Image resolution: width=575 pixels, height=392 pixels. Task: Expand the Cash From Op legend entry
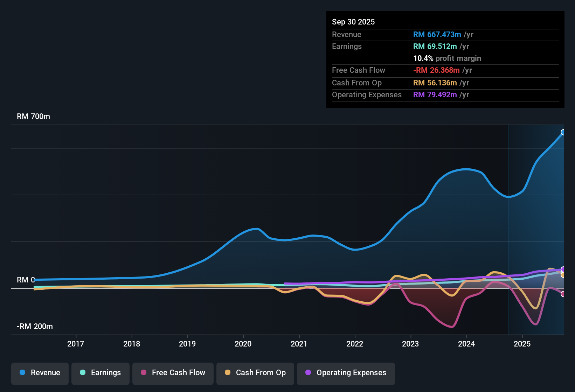coord(255,373)
